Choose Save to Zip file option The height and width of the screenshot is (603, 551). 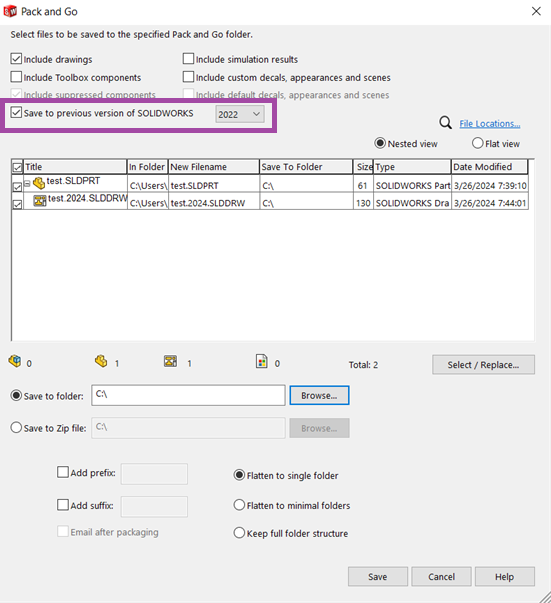(16, 428)
